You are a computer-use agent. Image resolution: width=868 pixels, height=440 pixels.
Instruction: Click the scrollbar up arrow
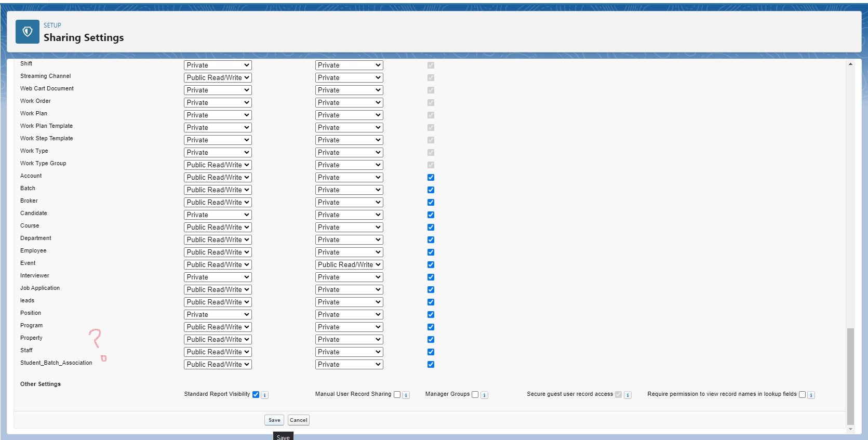[850, 64]
